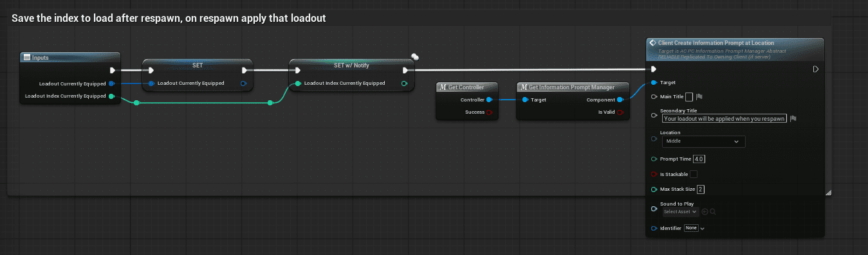Click the flag icon next to Main Title
868x255 pixels.
click(699, 97)
